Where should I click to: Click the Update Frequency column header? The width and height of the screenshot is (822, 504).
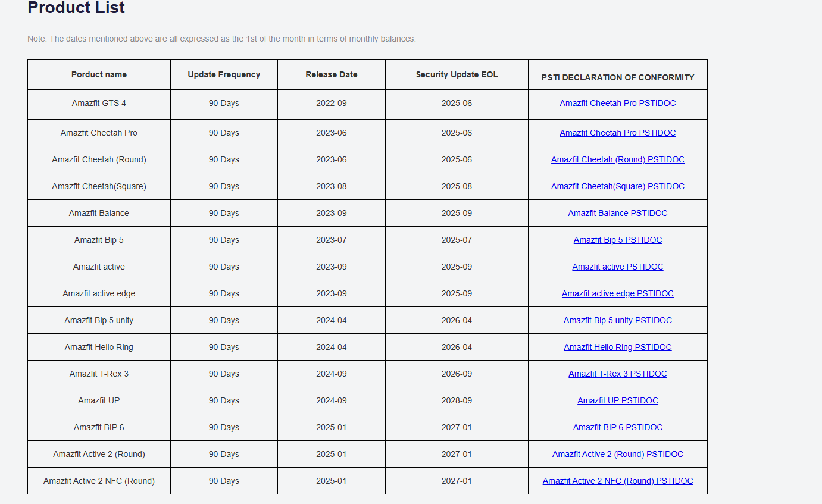pyautogui.click(x=224, y=74)
